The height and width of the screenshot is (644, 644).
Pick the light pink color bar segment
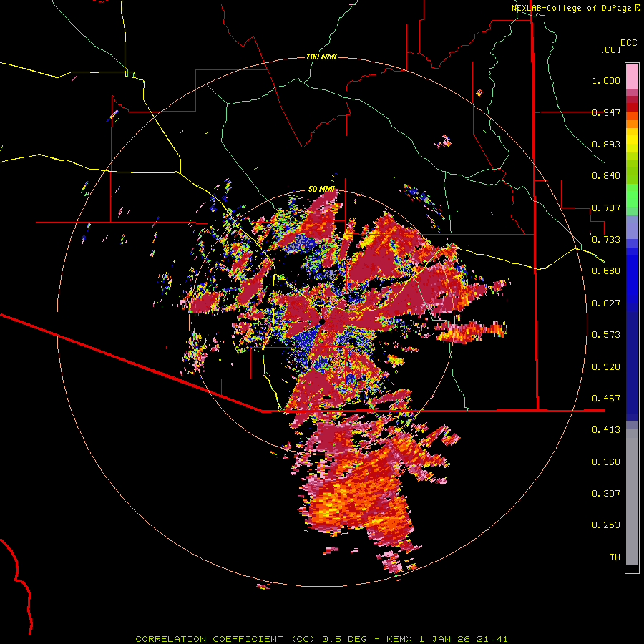632,77
